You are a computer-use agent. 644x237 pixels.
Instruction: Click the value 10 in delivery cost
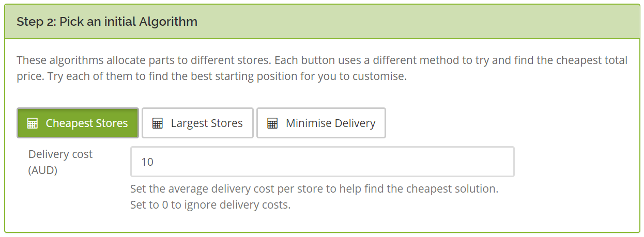[147, 162]
